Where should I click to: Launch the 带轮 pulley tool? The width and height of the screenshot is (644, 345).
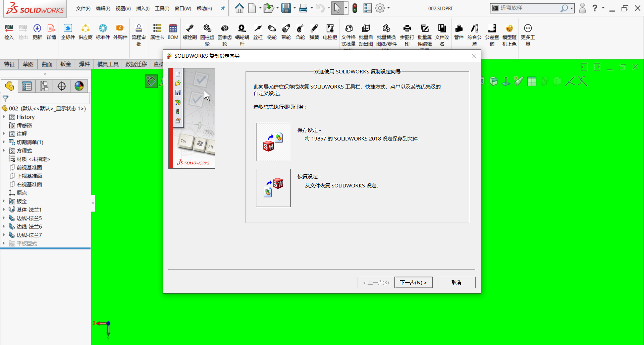coord(286,32)
